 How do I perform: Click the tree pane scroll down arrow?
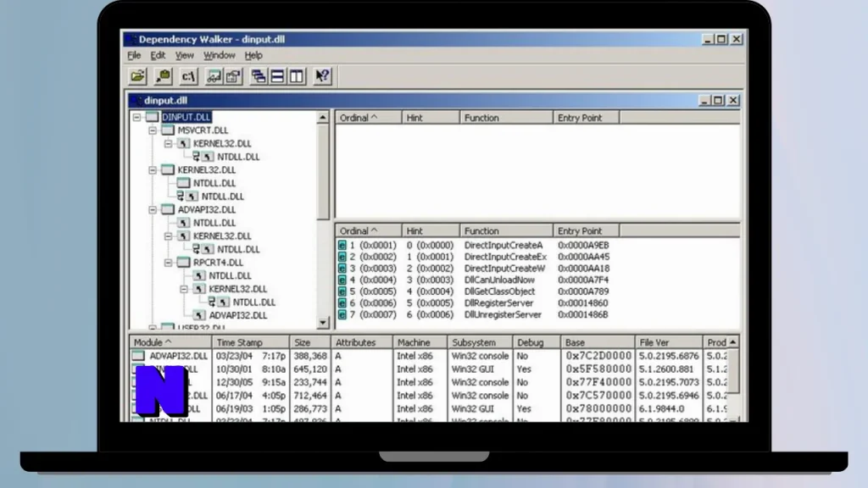tap(323, 323)
